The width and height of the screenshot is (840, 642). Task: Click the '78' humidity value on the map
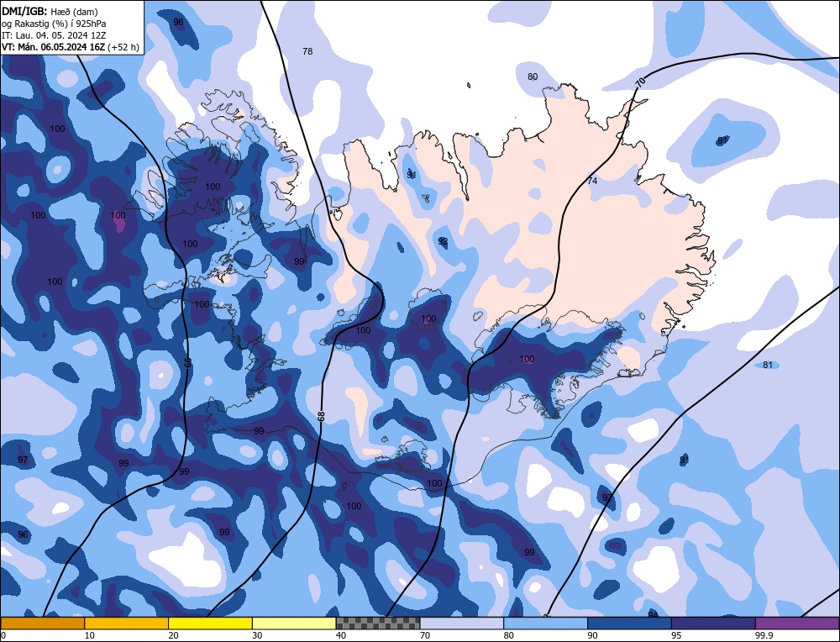tap(307, 51)
